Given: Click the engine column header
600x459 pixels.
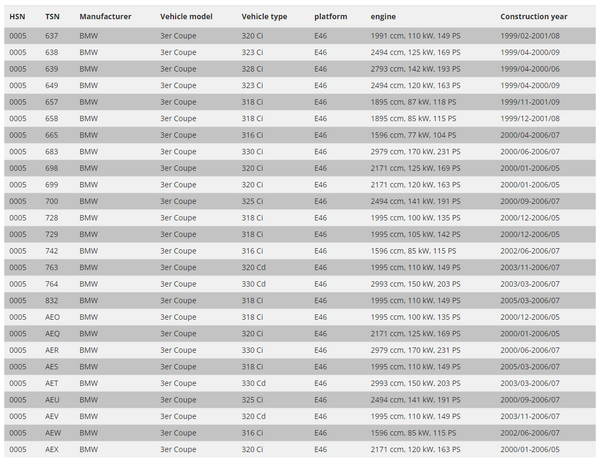Looking at the screenshot, I should 383,18.
